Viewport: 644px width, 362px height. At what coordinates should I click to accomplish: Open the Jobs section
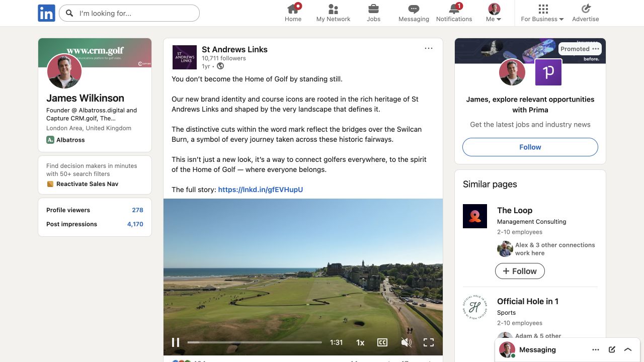click(373, 13)
